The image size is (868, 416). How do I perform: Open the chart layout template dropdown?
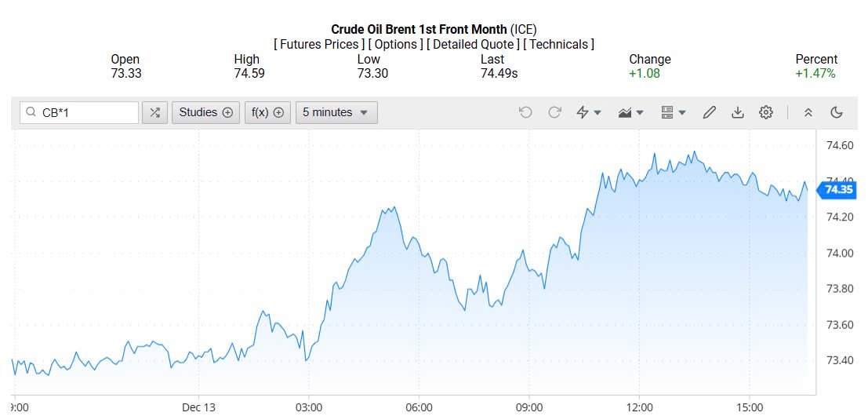point(673,112)
